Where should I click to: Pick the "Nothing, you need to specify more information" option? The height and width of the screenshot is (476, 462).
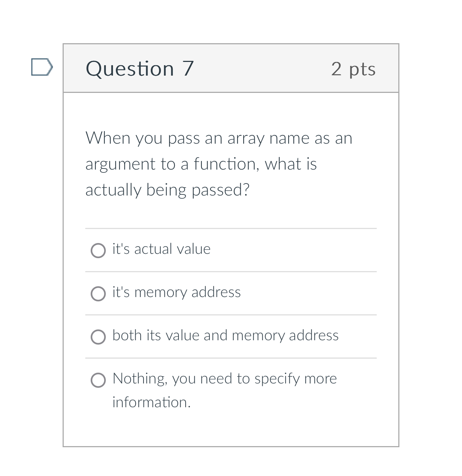[98, 380]
